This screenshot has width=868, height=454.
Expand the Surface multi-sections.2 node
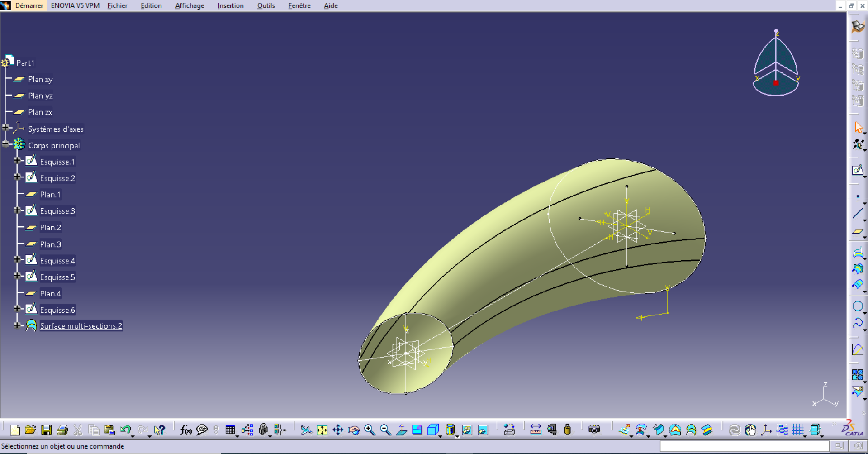click(17, 325)
